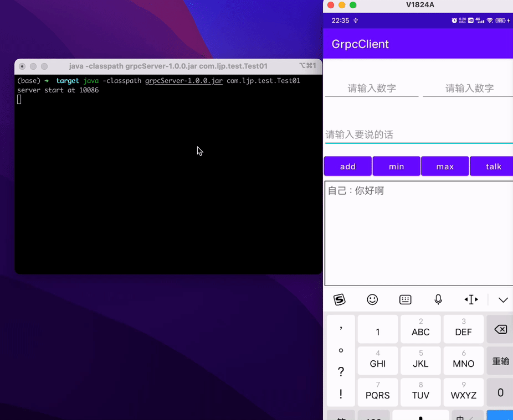The width and height of the screenshot is (513, 420).
Task: Tap the Chinese period punctuation key
Action: point(341,350)
